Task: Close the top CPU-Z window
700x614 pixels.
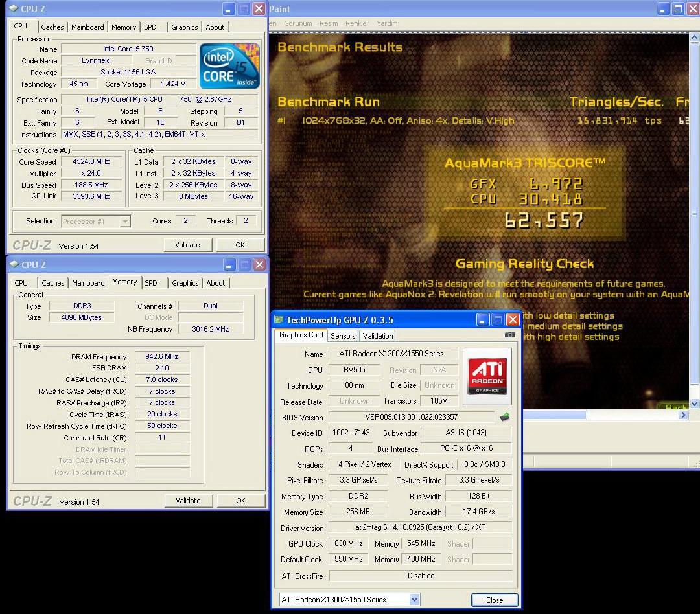Action: point(259,9)
